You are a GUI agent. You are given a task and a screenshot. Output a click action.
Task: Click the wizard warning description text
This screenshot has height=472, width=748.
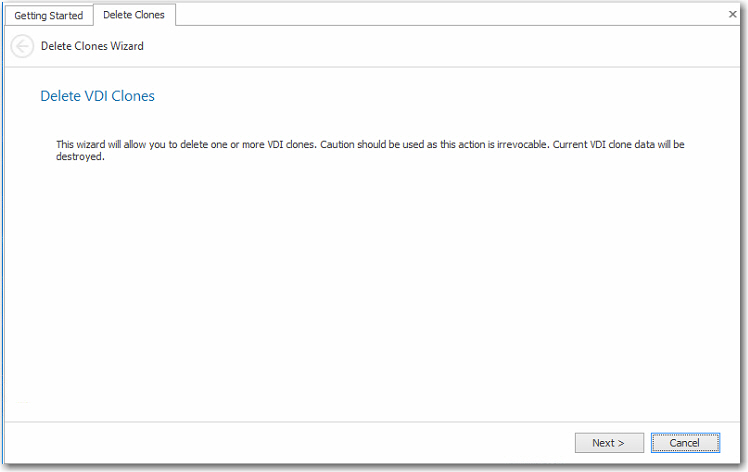(370, 151)
